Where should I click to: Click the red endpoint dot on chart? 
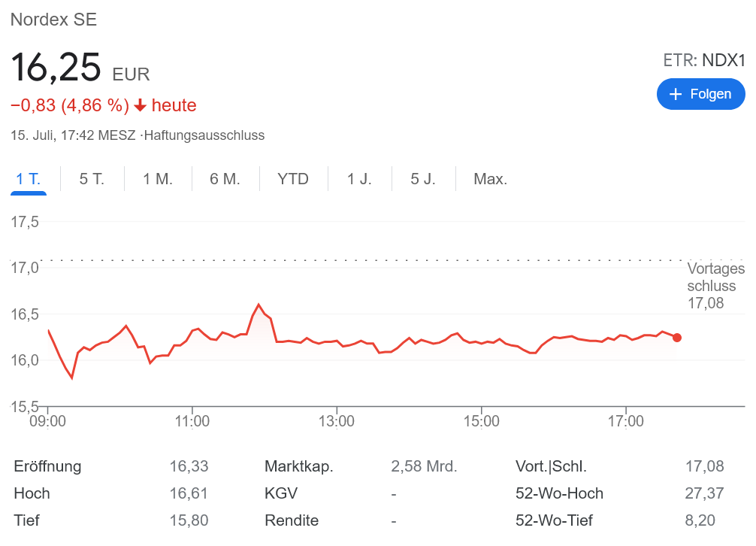(x=677, y=338)
